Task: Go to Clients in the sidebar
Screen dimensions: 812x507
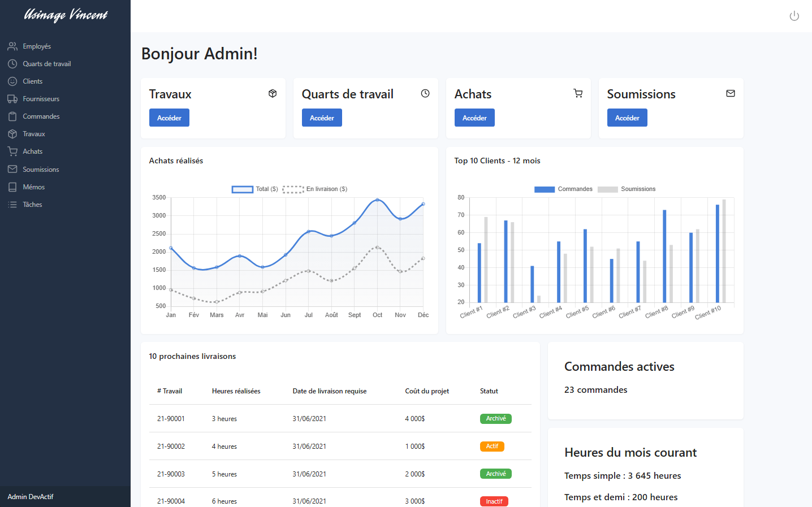Action: 33,81
